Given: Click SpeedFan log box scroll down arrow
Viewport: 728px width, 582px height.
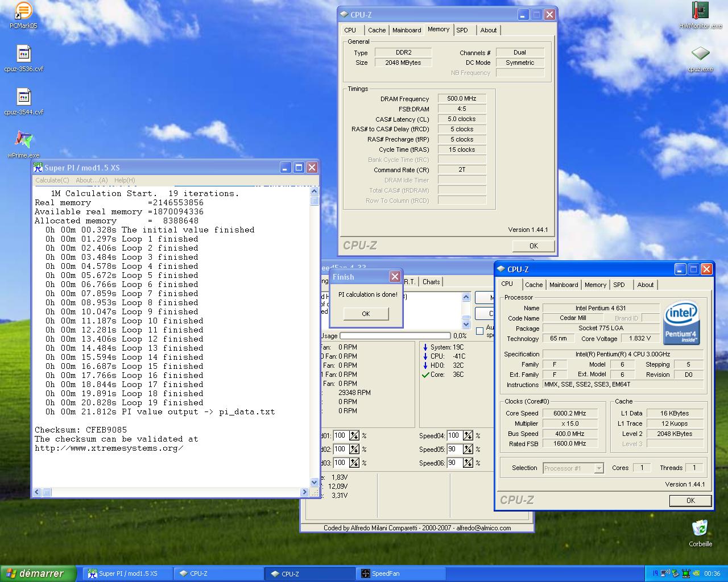Looking at the screenshot, I should [466, 324].
